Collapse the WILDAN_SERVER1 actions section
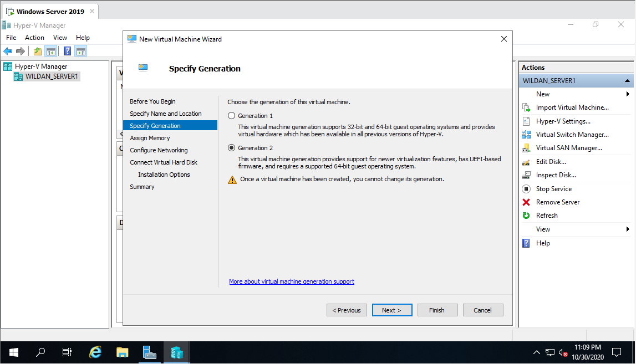Viewport: 636px width, 364px height. (627, 80)
